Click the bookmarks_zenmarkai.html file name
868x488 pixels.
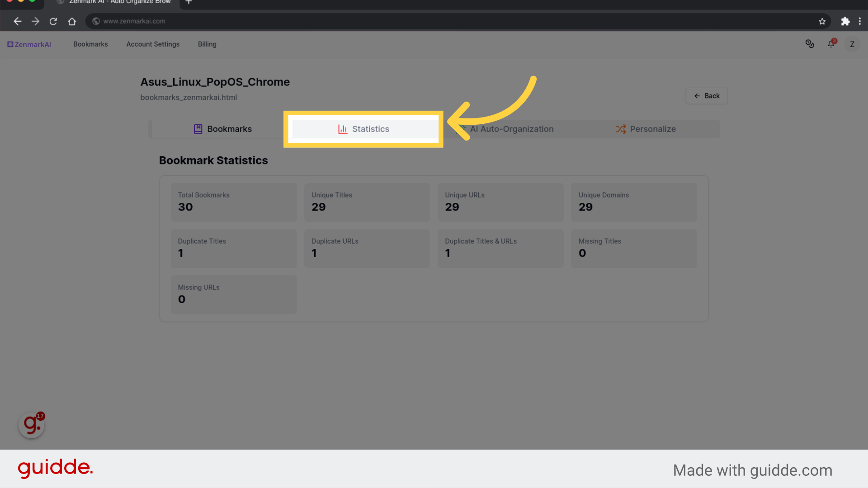[189, 98]
